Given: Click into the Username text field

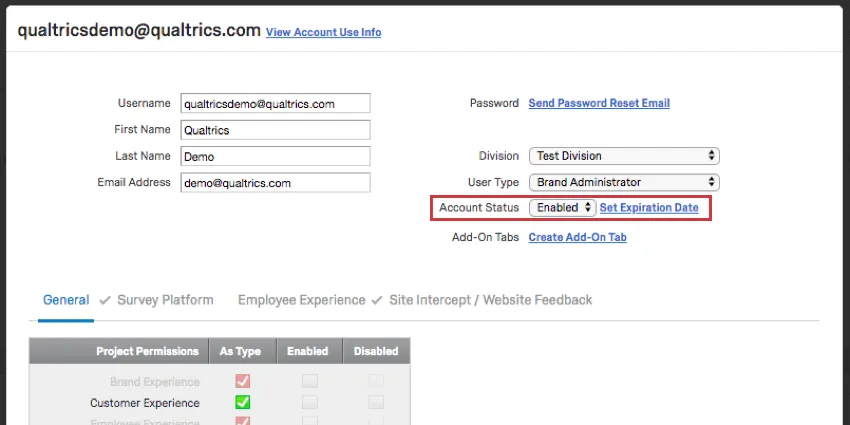Looking at the screenshot, I should pyautogui.click(x=275, y=103).
